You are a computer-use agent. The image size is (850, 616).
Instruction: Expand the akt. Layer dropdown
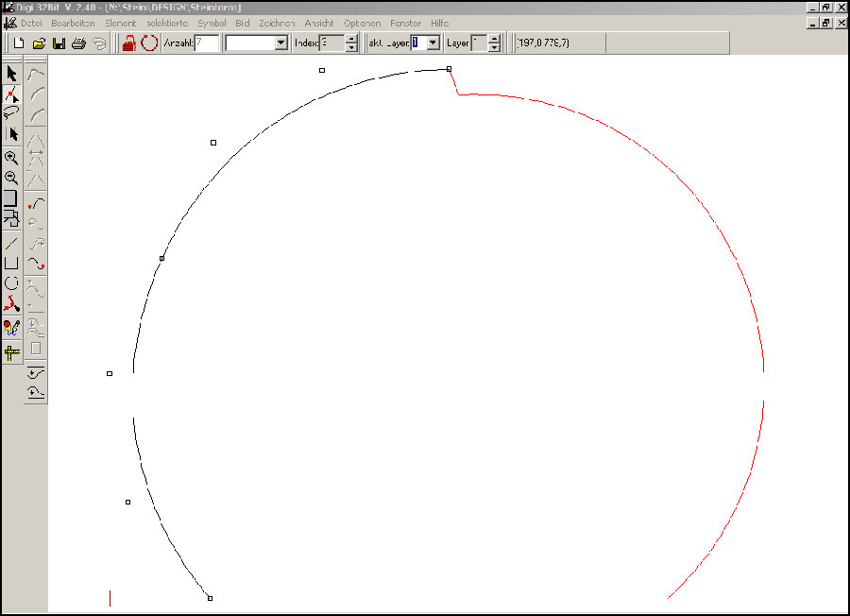[433, 43]
